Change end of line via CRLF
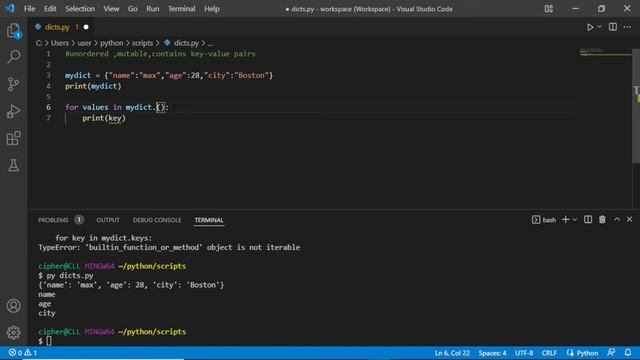 (549, 353)
